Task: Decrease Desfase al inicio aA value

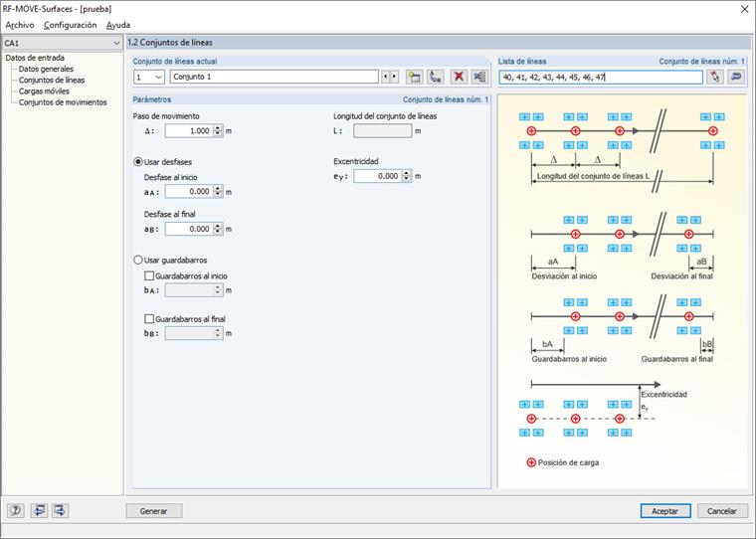Action: 218,194
